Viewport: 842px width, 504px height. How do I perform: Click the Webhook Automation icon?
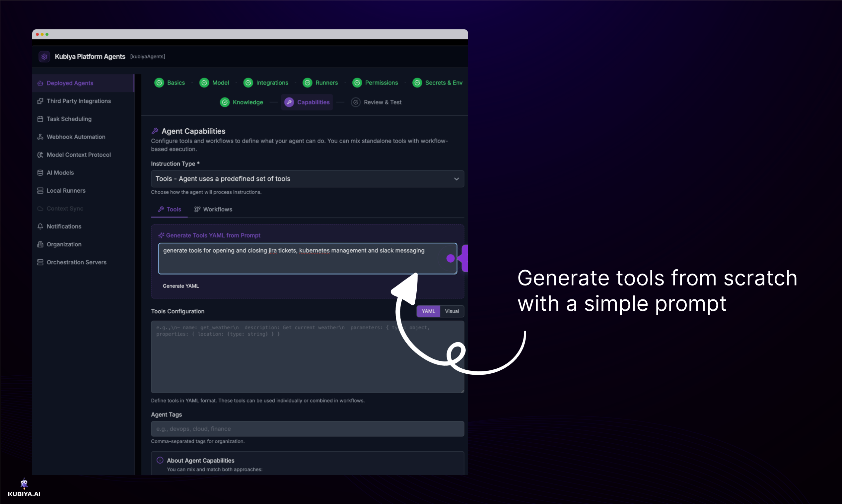click(x=40, y=137)
